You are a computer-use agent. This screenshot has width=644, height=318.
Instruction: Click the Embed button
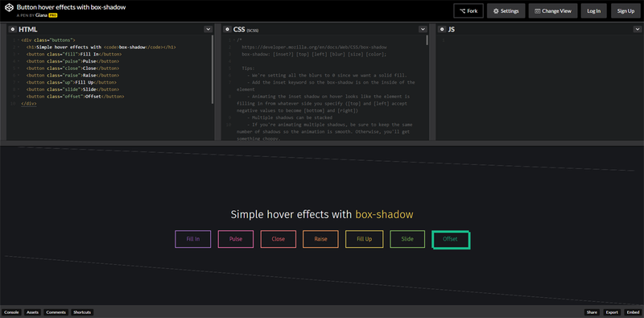tap(633, 312)
